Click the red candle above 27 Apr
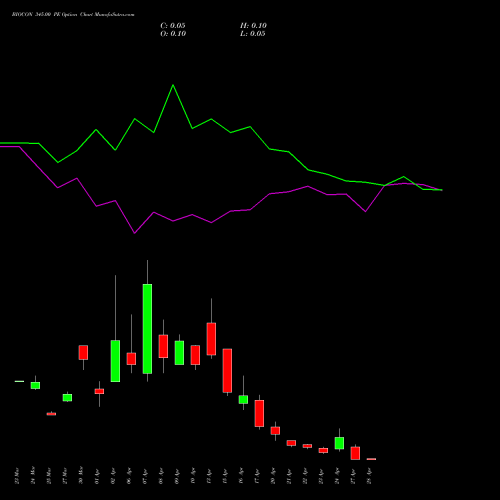 [x=355, y=453]
